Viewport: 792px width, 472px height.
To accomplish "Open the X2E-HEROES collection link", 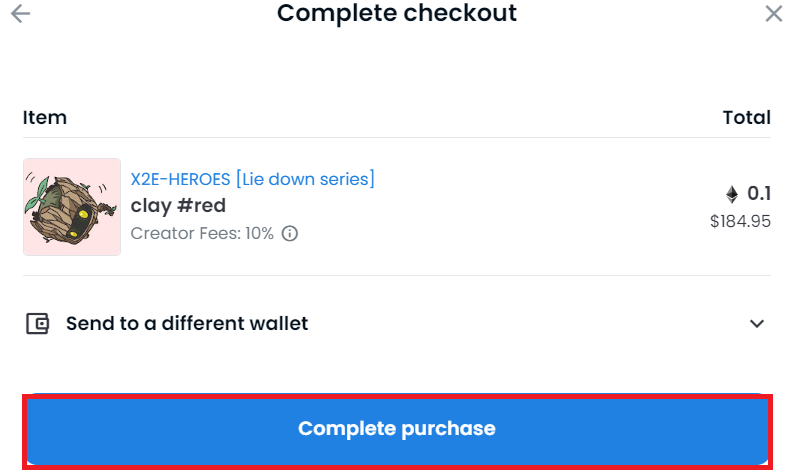I will [x=180, y=179].
